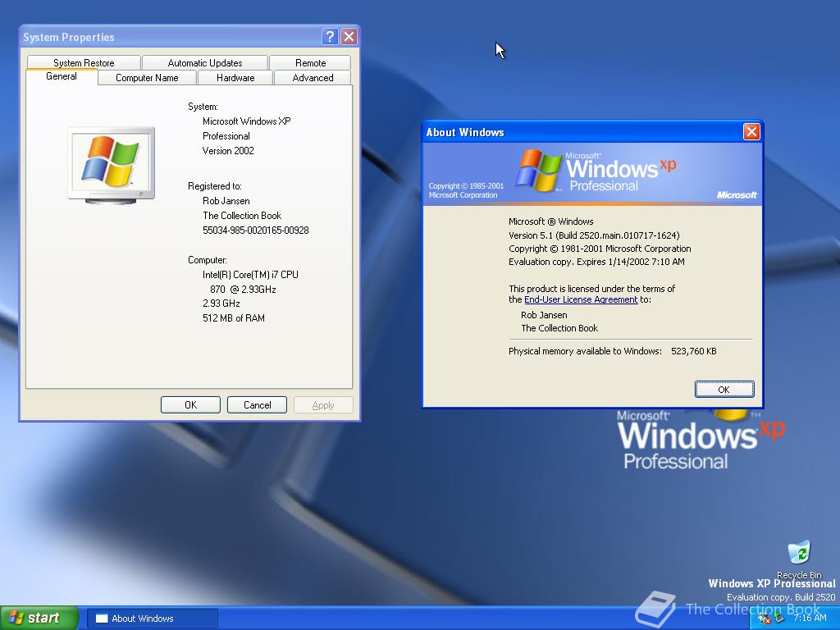Click the Windows flag monitor image in System Properties

(111, 166)
